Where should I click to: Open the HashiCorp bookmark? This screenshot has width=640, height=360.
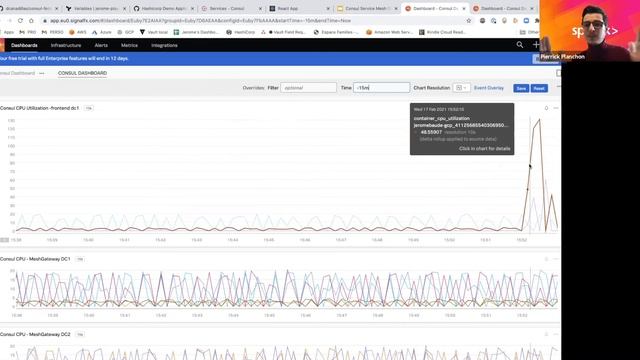[240, 32]
